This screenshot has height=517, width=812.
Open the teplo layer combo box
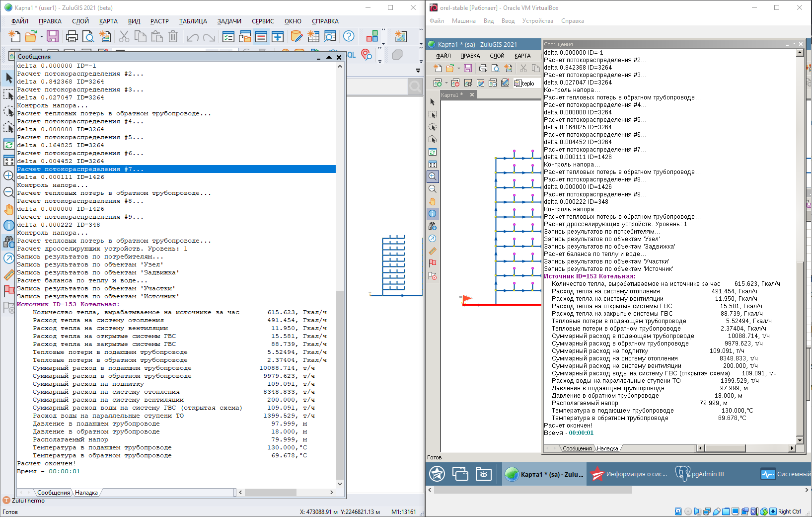coord(526,83)
